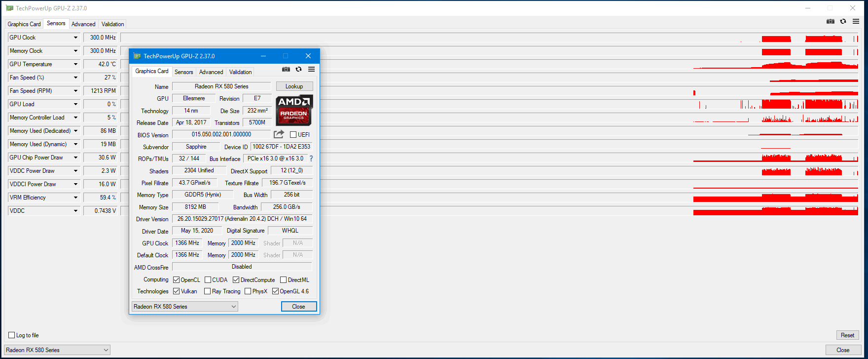868x359 pixels.
Task: Open hamburger menu in Graphics Card window
Action: click(311, 69)
